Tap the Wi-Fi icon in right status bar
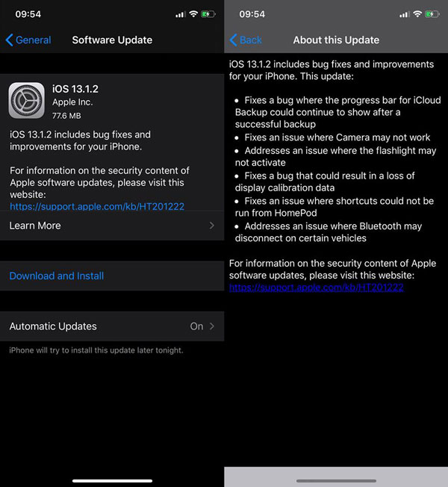Screen dimensions: 448x487 417,14
